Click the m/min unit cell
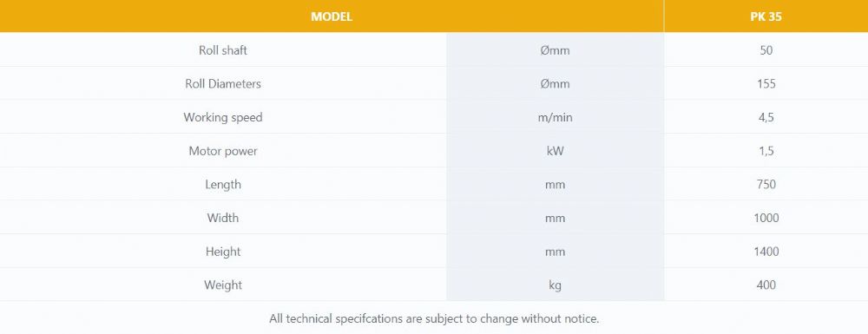Image resolution: width=868 pixels, height=334 pixels. click(555, 118)
